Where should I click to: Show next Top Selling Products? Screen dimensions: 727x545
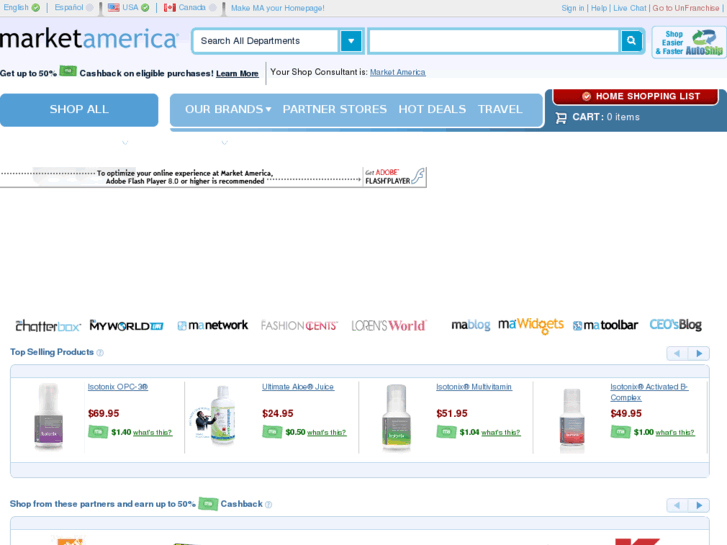[x=699, y=353]
